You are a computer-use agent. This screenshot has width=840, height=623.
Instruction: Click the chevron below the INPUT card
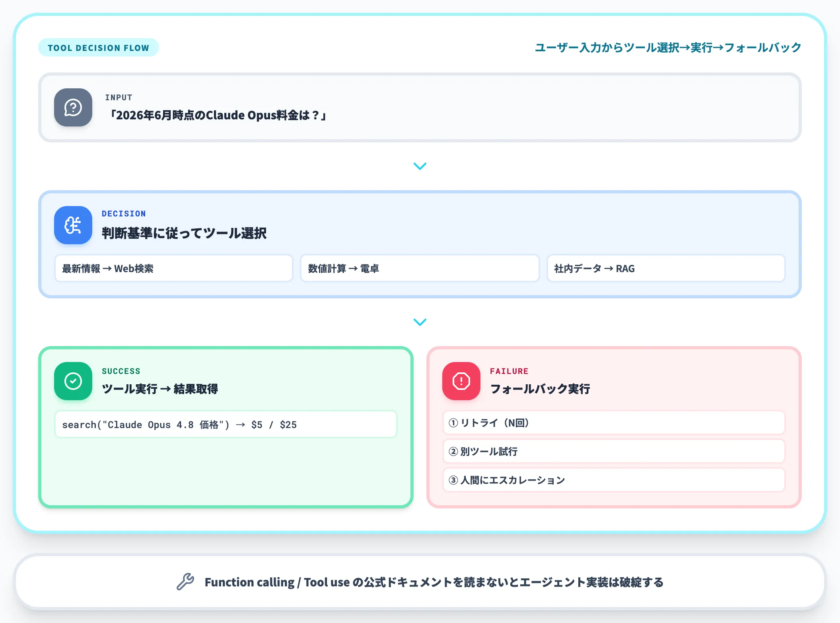click(x=420, y=166)
